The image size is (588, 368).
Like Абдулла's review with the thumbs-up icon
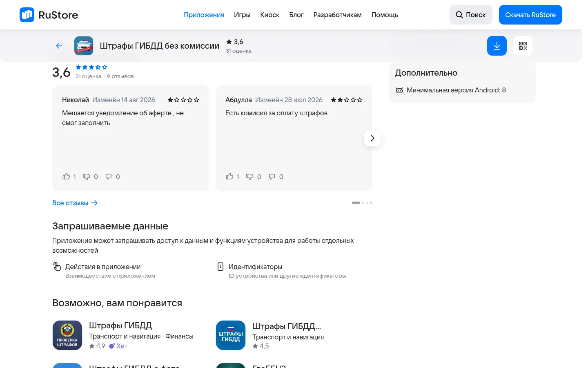tap(229, 177)
